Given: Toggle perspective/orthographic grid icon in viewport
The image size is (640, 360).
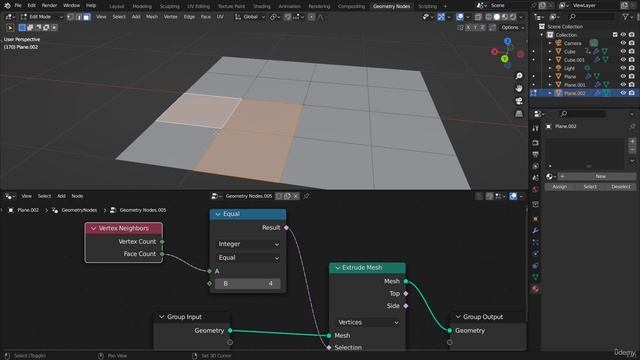Looking at the screenshot, I should point(519,113).
